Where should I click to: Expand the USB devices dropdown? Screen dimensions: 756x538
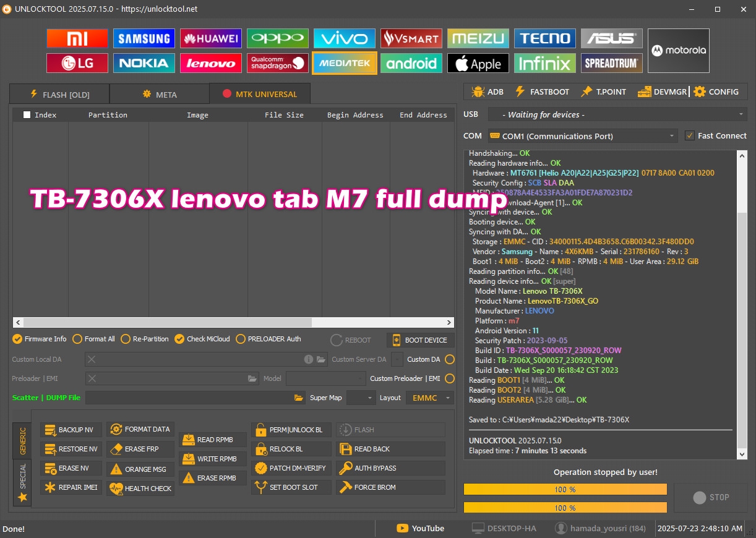(741, 114)
